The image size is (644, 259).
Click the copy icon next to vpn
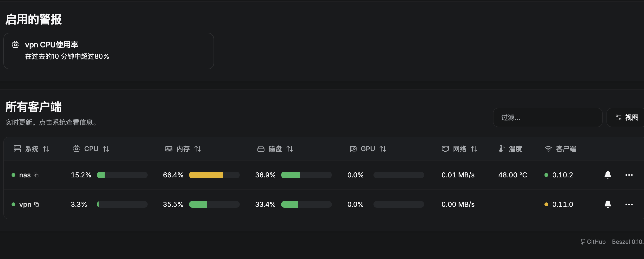[x=37, y=204]
